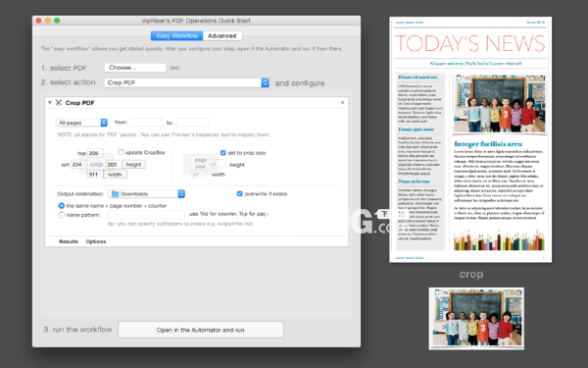Open the Downloads output destination dropdown

[147, 193]
